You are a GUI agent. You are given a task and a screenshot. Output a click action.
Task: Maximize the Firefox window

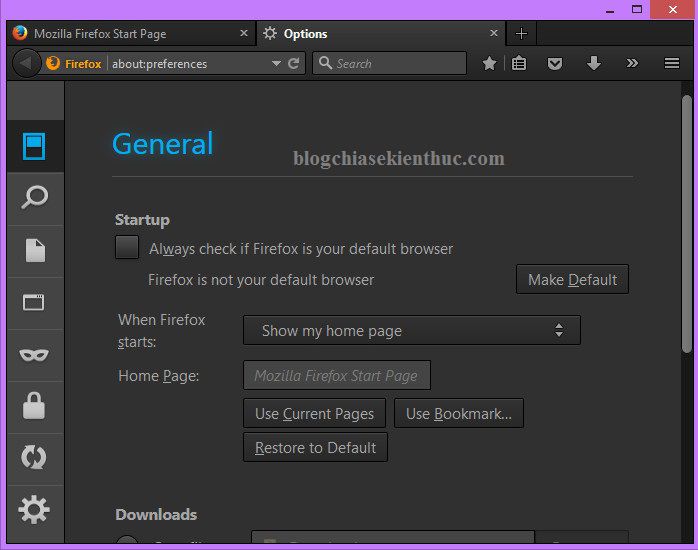pos(637,9)
